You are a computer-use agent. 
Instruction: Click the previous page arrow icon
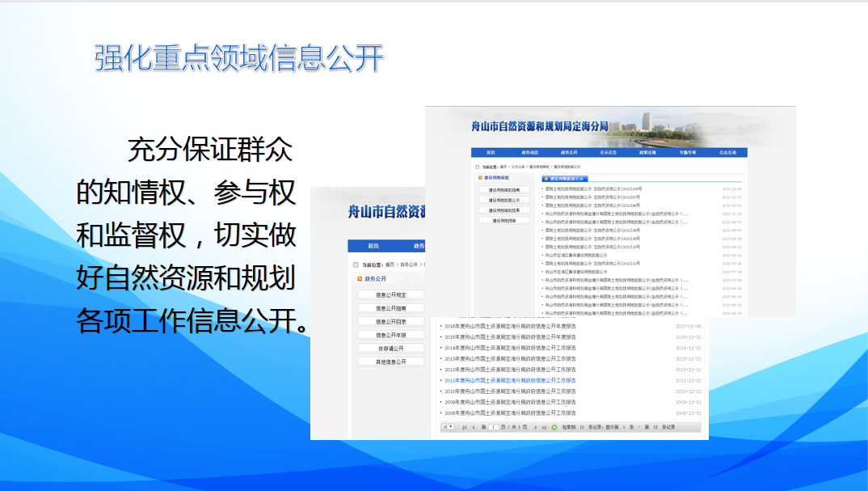[x=474, y=427]
